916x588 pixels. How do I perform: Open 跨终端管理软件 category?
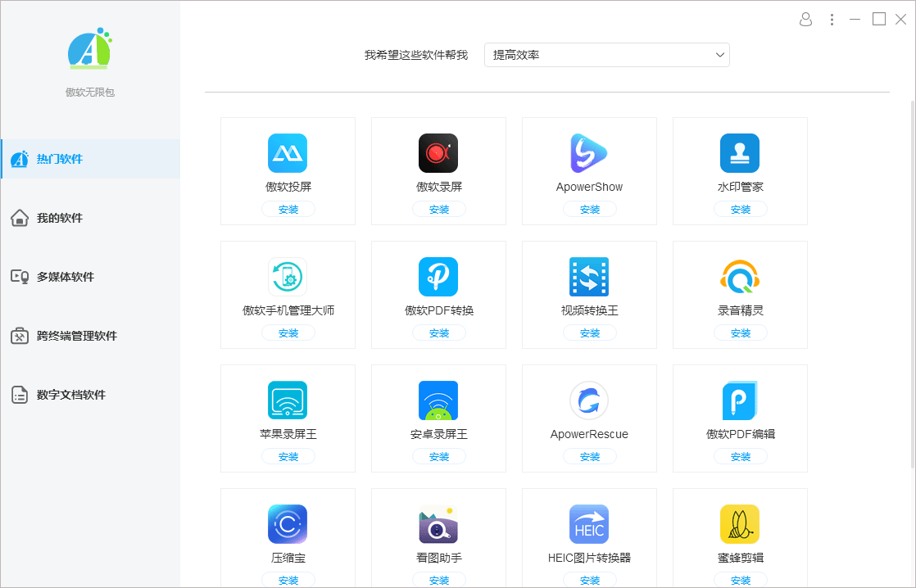[91, 336]
